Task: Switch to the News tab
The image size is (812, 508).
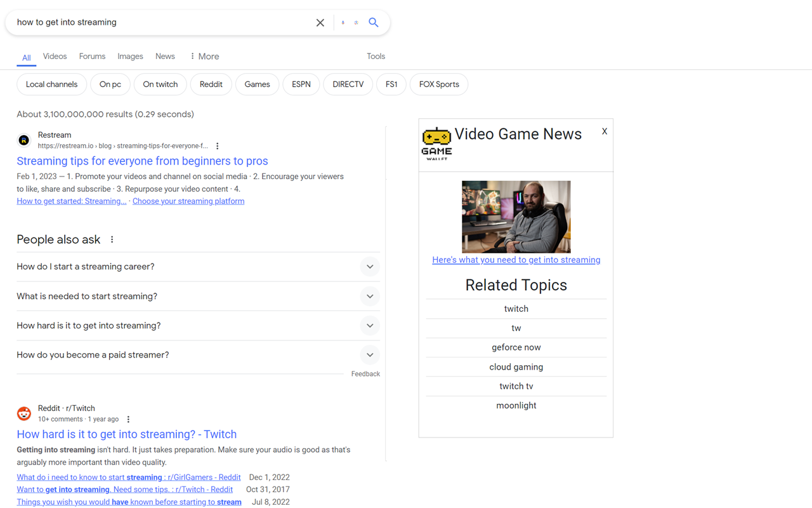Action: pos(165,57)
